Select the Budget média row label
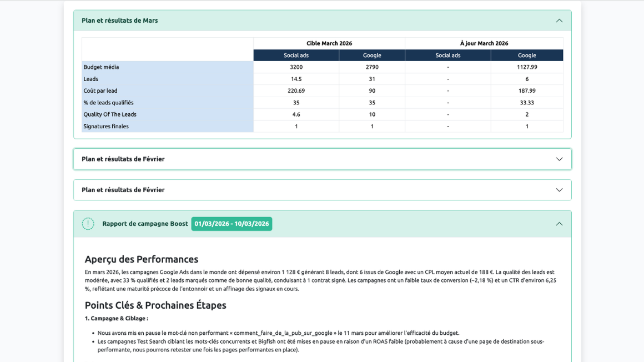The height and width of the screenshot is (362, 644). [x=101, y=67]
